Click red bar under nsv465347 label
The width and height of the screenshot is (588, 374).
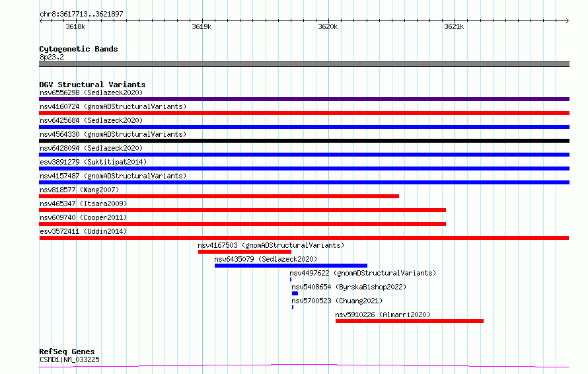tap(242, 210)
